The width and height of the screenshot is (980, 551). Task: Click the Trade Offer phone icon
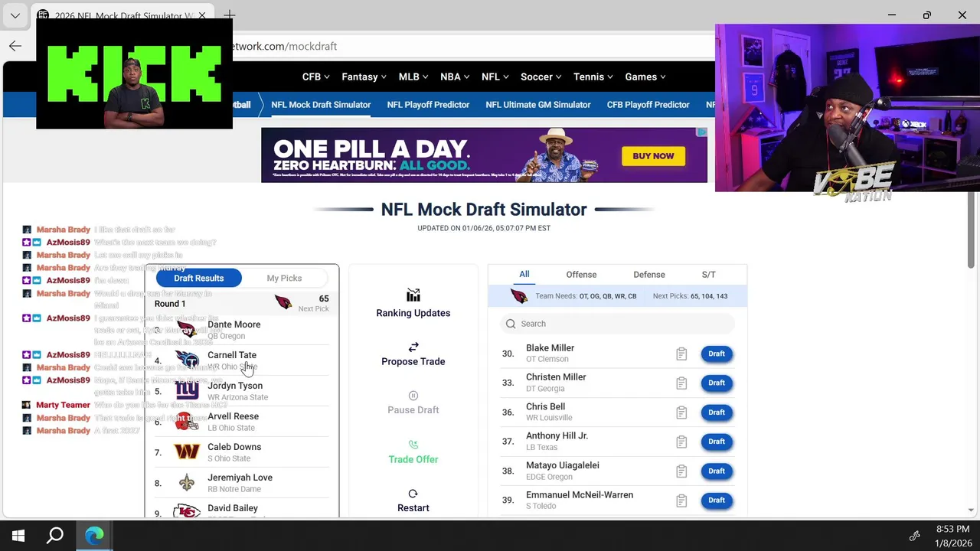point(413,445)
